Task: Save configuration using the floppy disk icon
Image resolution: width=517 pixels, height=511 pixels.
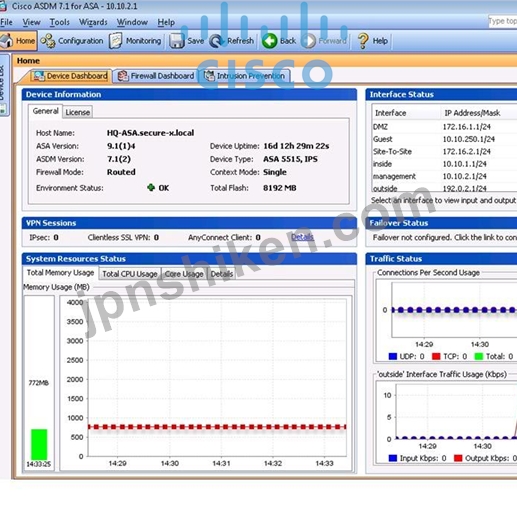Action: click(x=176, y=41)
